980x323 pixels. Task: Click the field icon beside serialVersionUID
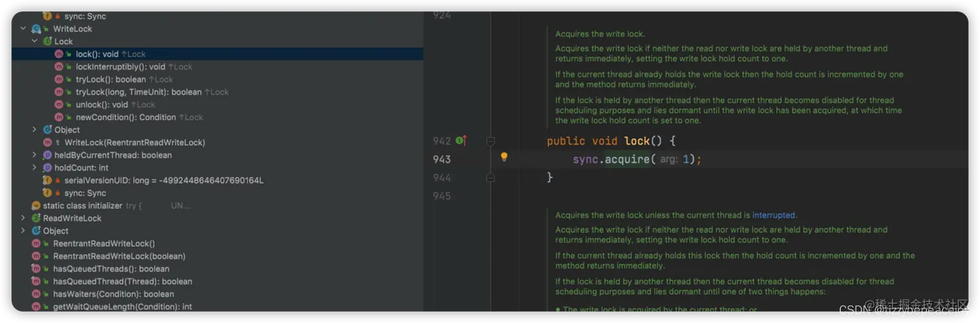47,180
